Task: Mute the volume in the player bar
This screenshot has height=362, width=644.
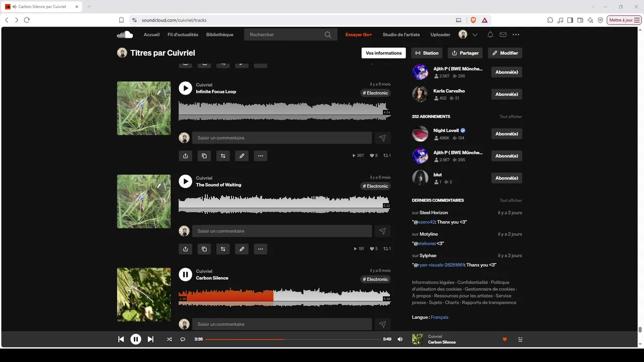Action: (400, 339)
